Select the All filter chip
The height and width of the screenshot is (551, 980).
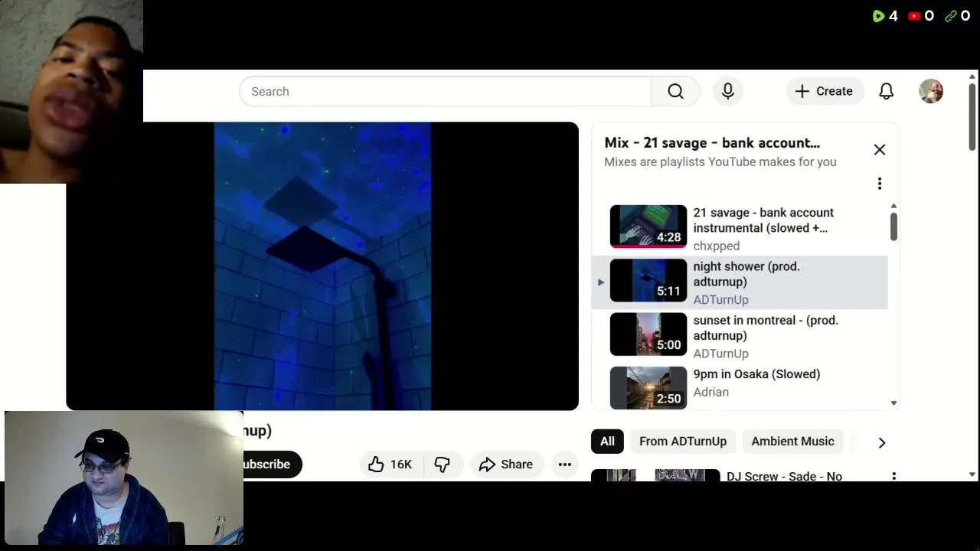(x=607, y=442)
